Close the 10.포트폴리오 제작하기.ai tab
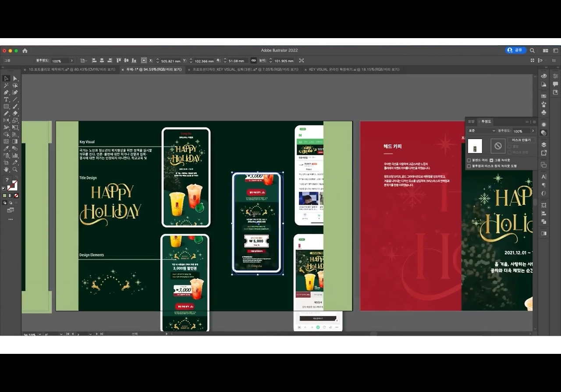Viewport: 561px width, 392px height. pyautogui.click(x=25, y=69)
